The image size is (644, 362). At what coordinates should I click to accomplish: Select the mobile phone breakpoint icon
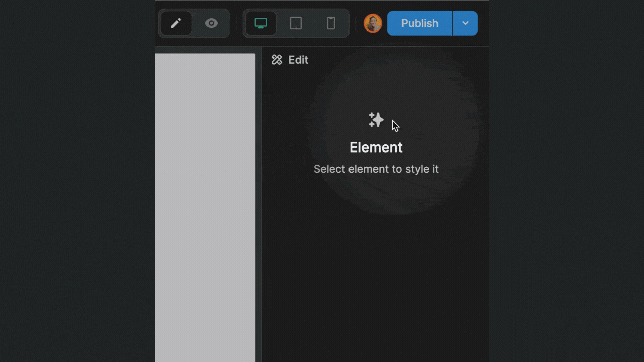pos(330,23)
